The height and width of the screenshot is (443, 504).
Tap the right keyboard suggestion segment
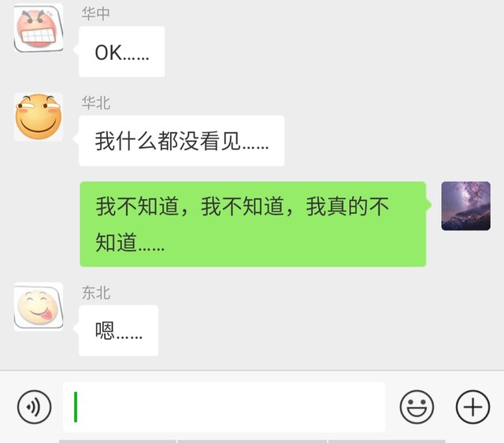coord(387,441)
